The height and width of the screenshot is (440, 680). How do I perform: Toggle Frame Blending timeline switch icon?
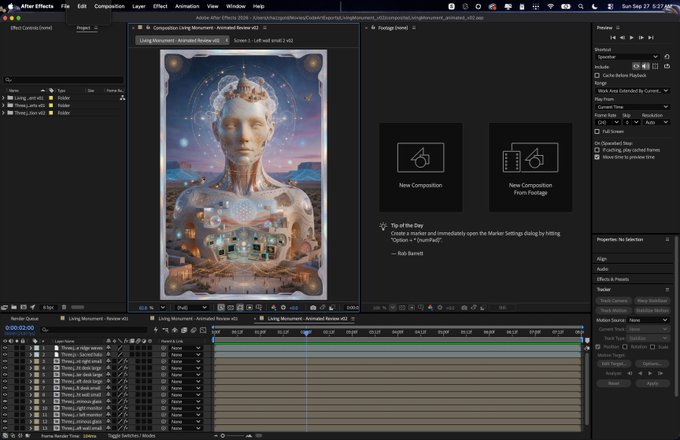pos(184,330)
